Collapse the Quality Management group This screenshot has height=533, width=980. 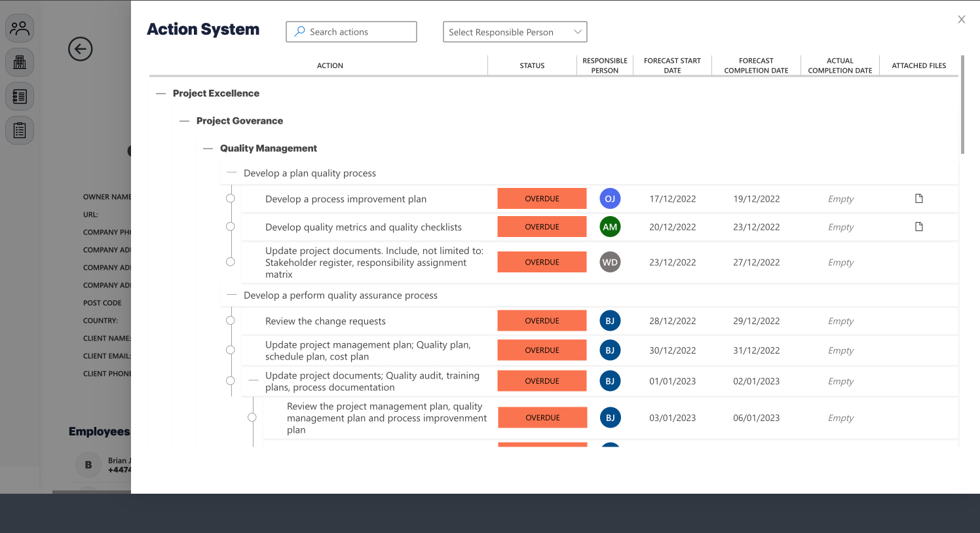coord(208,149)
